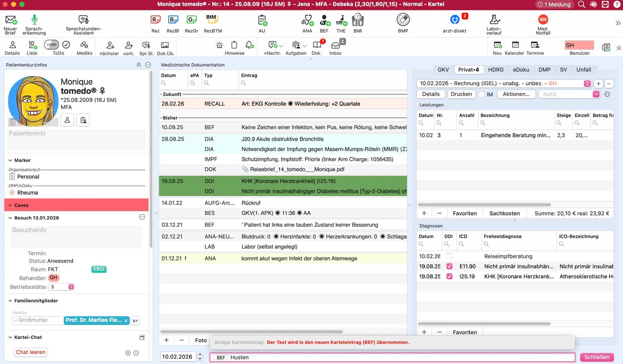
Task: Select the HDRG tab
Action: (x=495, y=70)
